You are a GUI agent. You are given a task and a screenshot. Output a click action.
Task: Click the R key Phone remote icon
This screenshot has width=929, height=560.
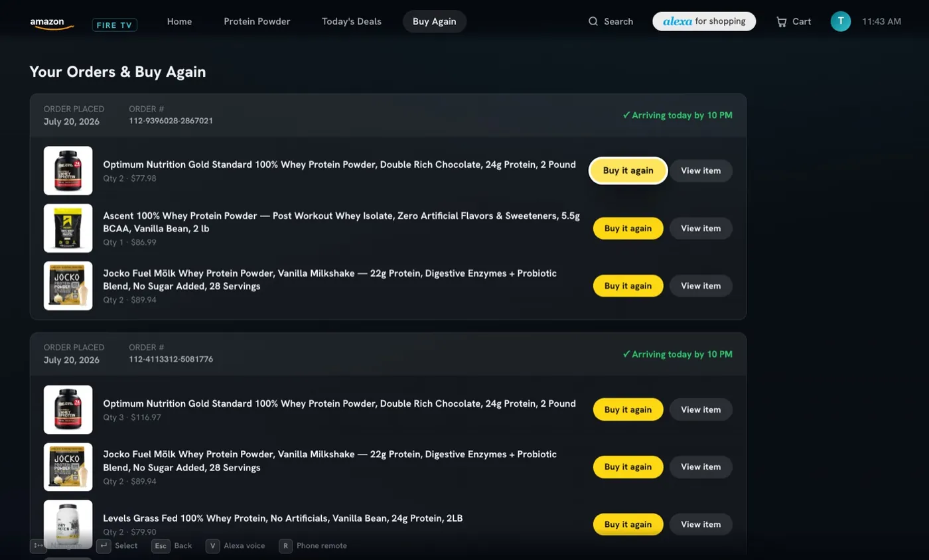(x=285, y=546)
